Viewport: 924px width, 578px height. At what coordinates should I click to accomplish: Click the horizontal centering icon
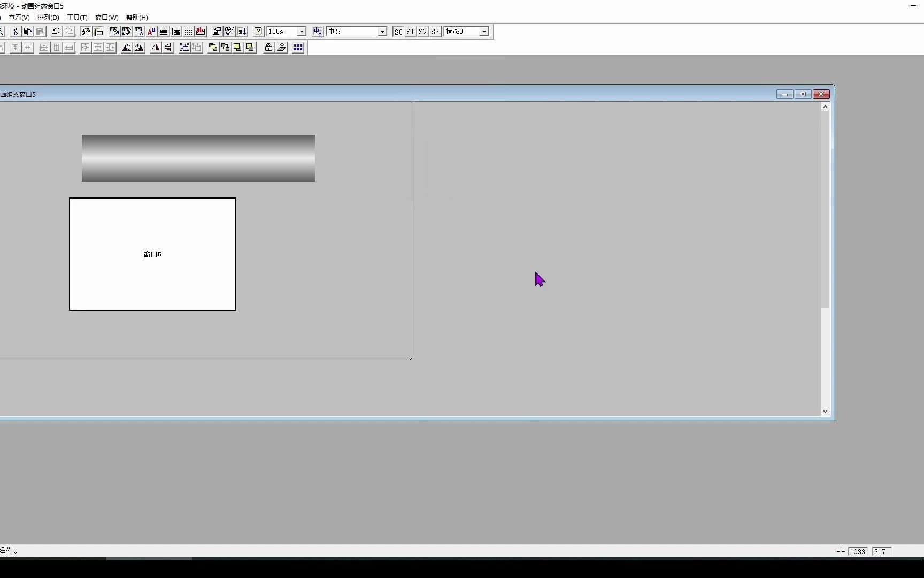tap(110, 48)
